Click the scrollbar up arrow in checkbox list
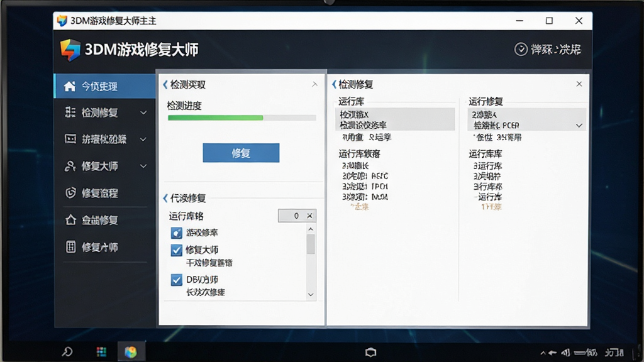Image resolution: width=644 pixels, height=362 pixels. pos(311,229)
